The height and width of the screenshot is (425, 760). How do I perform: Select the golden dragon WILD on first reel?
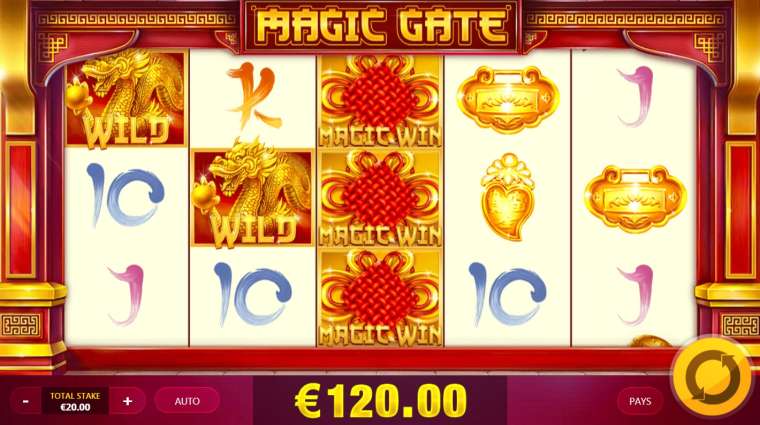126,99
